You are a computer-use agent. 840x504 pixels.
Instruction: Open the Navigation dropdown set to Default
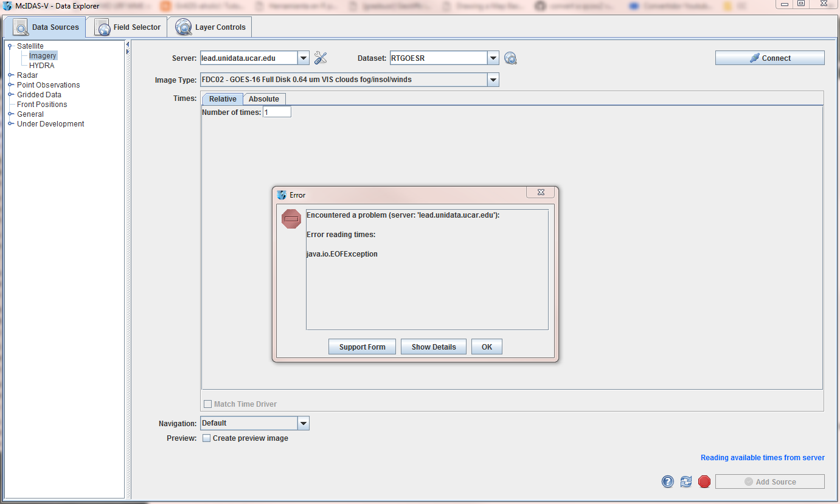303,423
